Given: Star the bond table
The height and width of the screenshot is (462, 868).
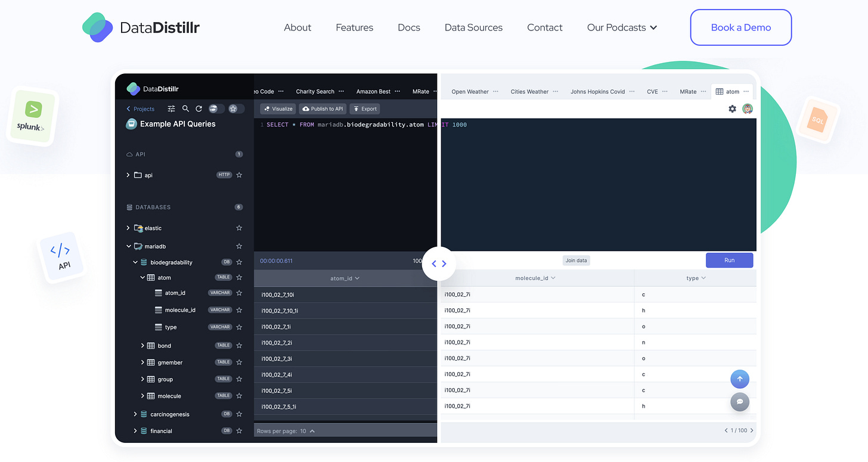Looking at the screenshot, I should (239, 345).
